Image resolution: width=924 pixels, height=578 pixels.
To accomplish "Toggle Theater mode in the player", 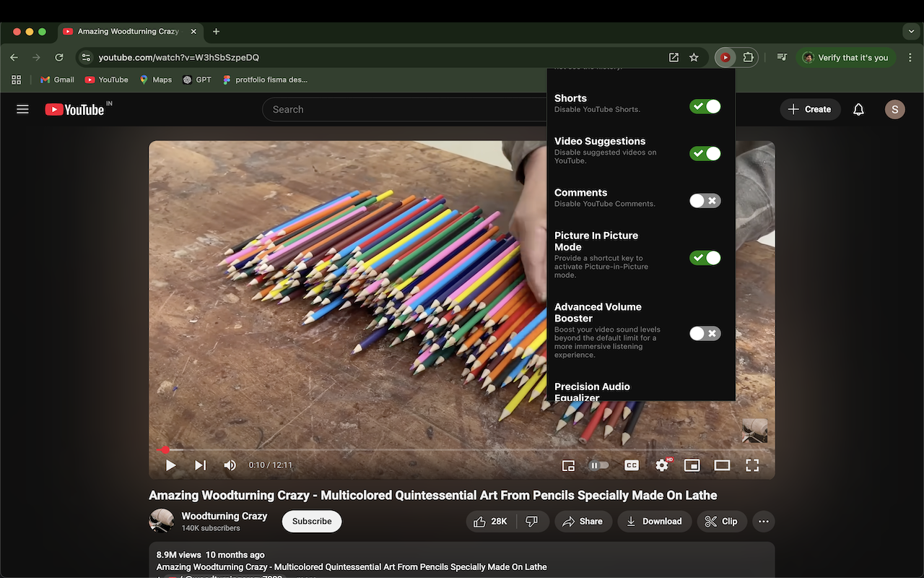I will [722, 465].
